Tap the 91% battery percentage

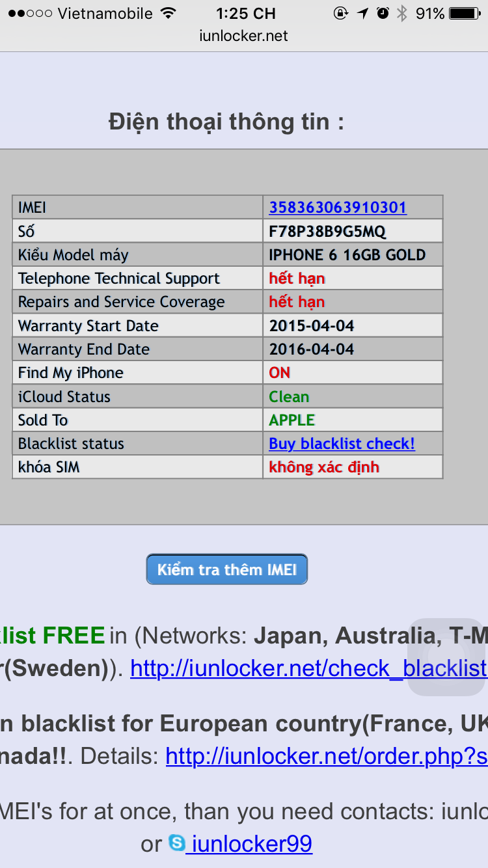point(430,13)
